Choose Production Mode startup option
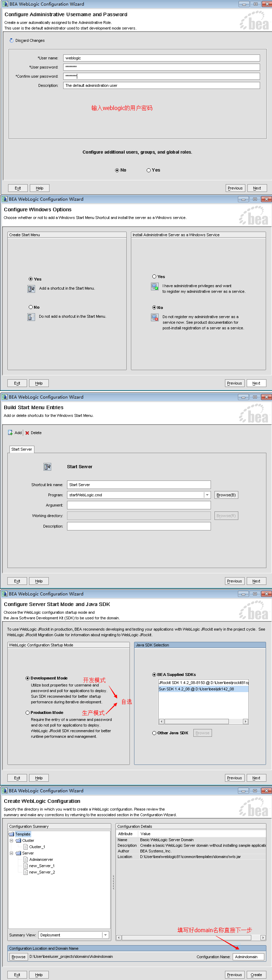This screenshot has width=272, height=980. (28, 713)
